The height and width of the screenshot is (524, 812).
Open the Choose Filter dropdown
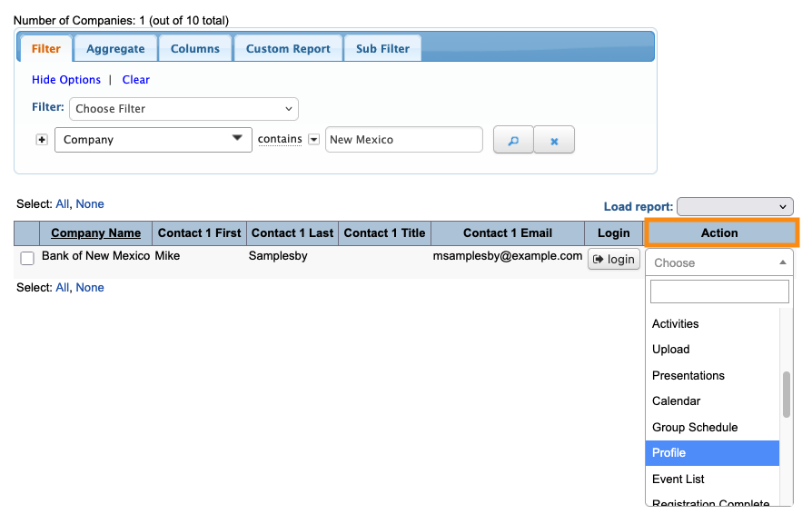[183, 109]
